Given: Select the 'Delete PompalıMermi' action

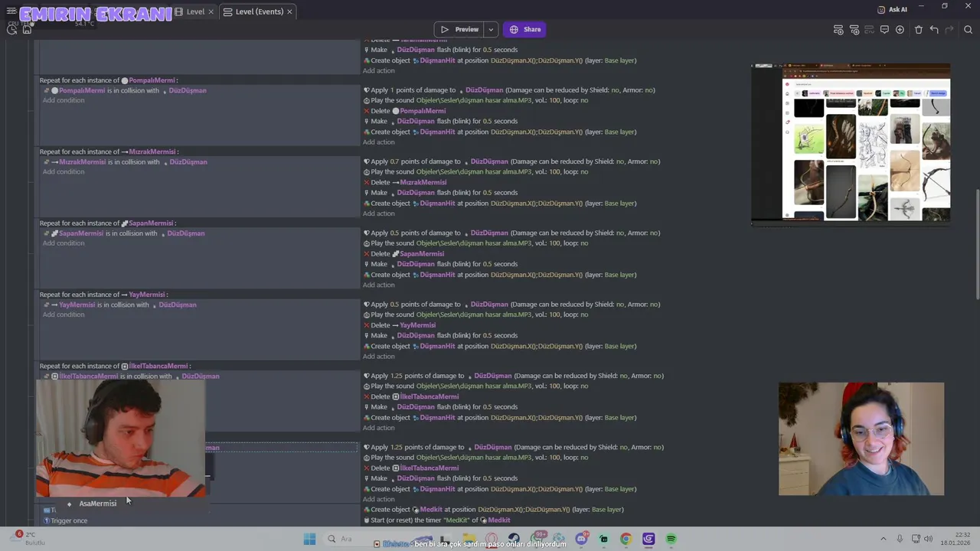Looking at the screenshot, I should [x=405, y=110].
